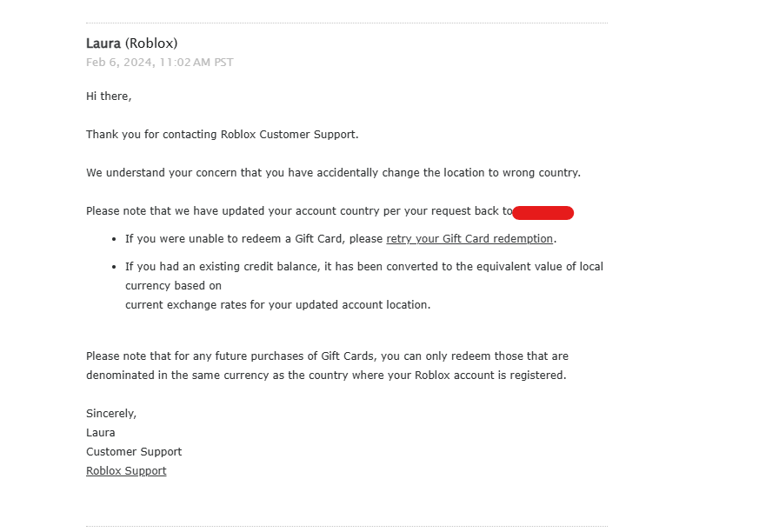Click the Sincerely closing line
759x532 pixels.
point(111,414)
